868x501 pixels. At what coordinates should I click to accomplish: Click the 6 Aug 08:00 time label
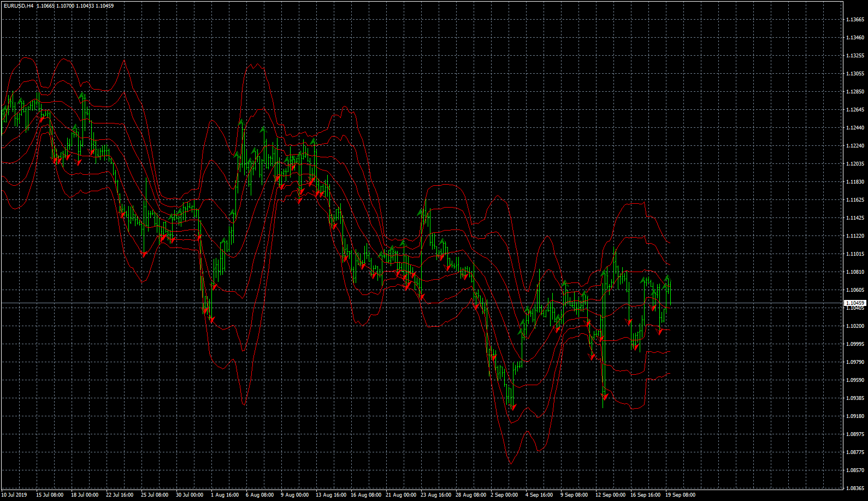pyautogui.click(x=260, y=495)
